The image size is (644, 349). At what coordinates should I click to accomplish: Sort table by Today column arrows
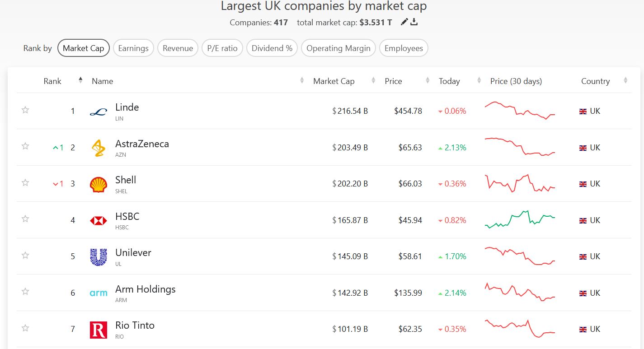(x=479, y=81)
